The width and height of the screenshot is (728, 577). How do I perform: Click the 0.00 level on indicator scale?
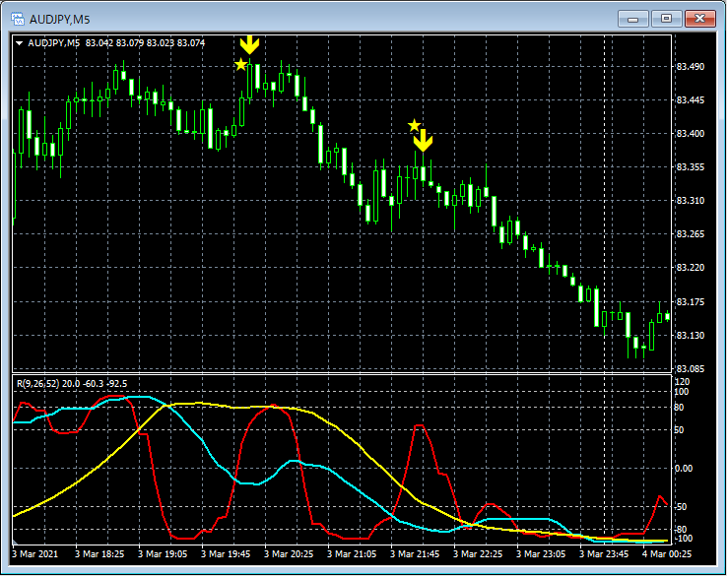pos(684,469)
